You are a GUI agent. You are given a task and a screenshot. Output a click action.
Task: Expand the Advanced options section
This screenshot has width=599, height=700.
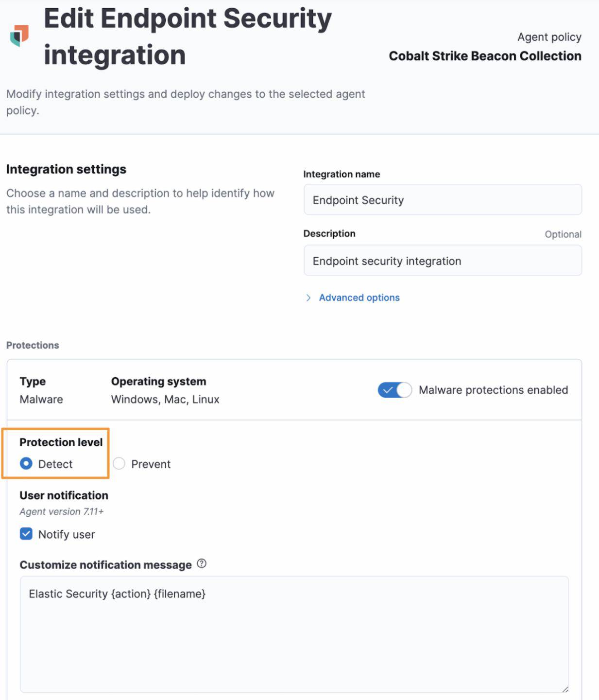(x=359, y=298)
